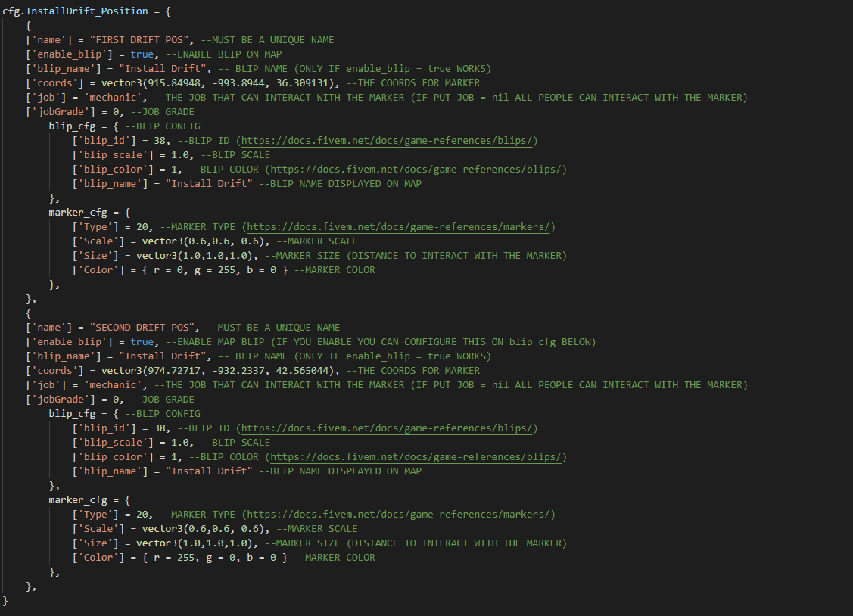Open markers docs link in second marker_cfg block

(x=400, y=515)
